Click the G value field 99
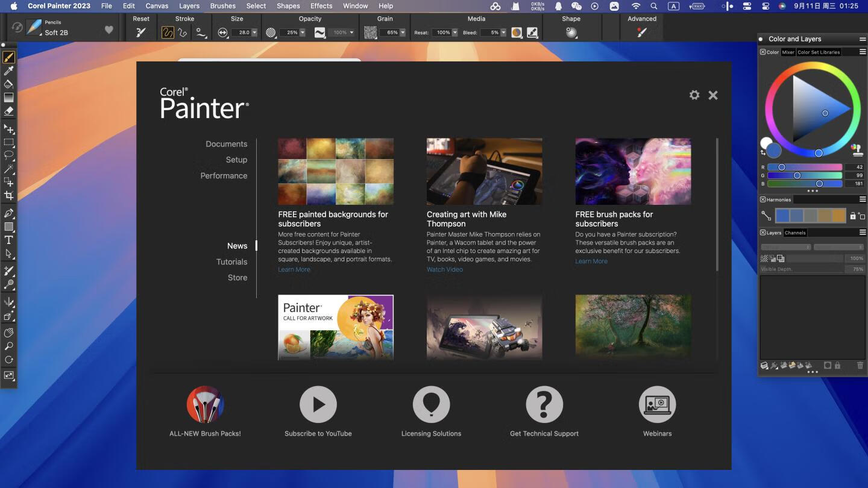This screenshot has height=488, width=868. [855, 175]
